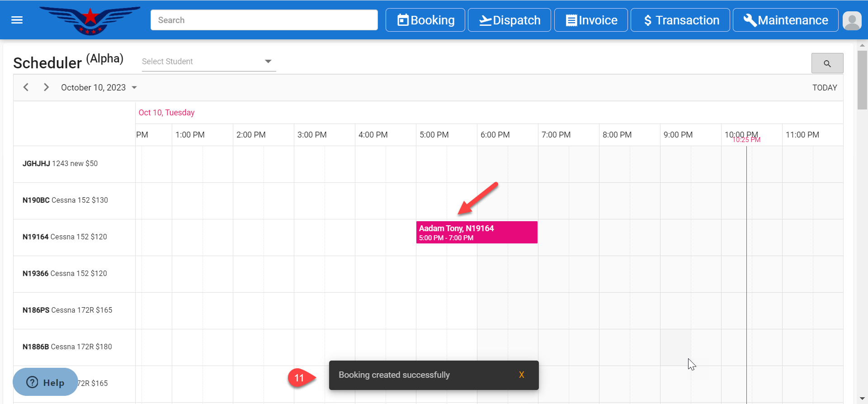
Task: Open the October 10, 2023 date picker
Action: click(99, 88)
